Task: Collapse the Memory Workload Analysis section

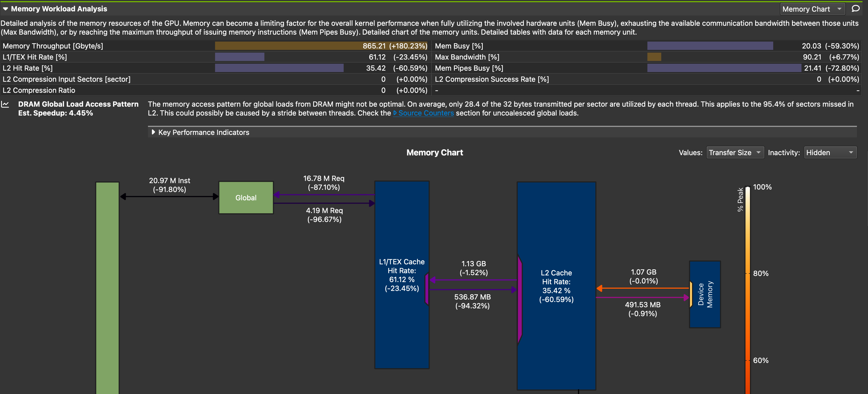Action: tap(5, 9)
